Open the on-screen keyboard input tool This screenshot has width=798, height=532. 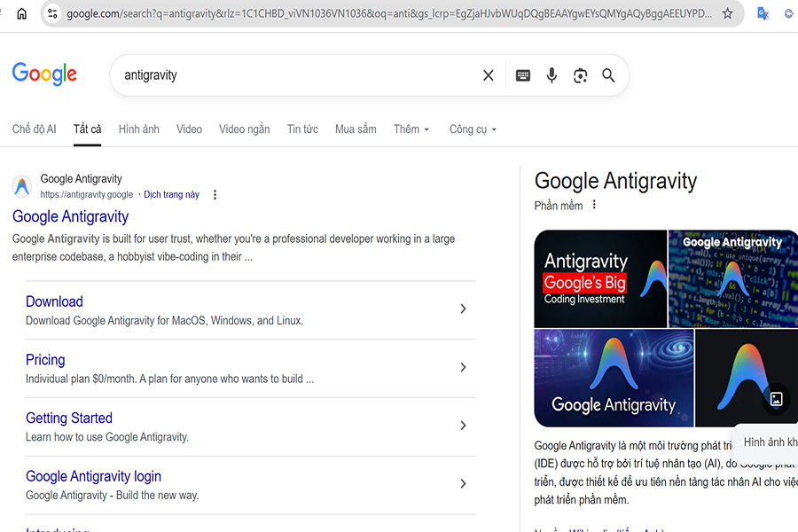tap(523, 75)
